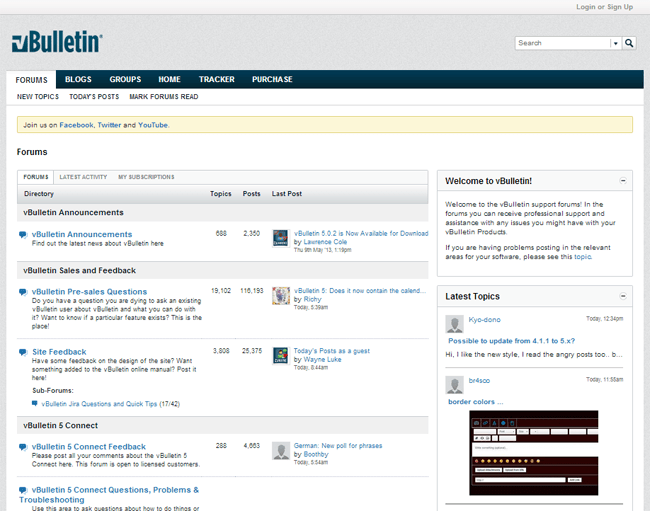This screenshot has width=650, height=511.
Task: Click the search magnifier icon
Action: click(629, 43)
